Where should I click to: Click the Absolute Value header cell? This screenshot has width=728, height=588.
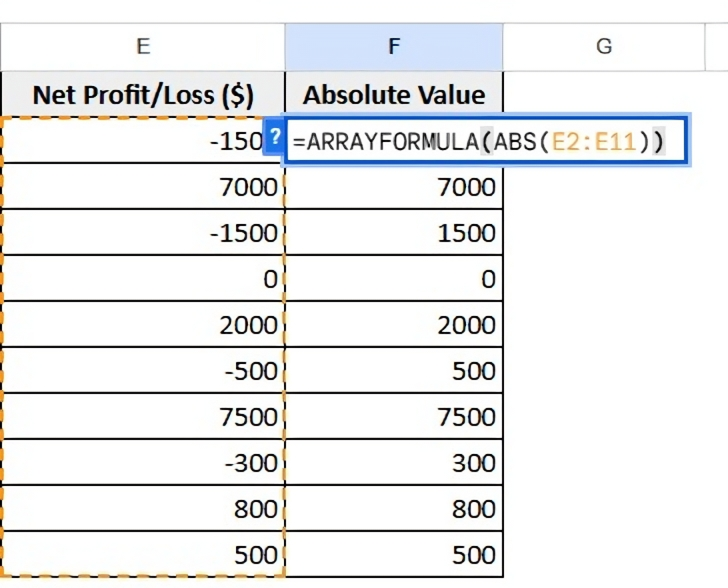click(x=394, y=95)
